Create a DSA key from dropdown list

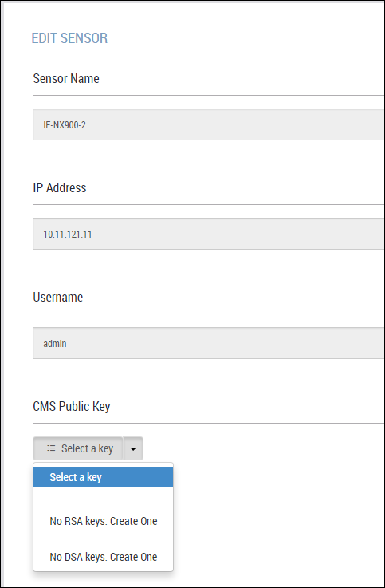pos(104,557)
